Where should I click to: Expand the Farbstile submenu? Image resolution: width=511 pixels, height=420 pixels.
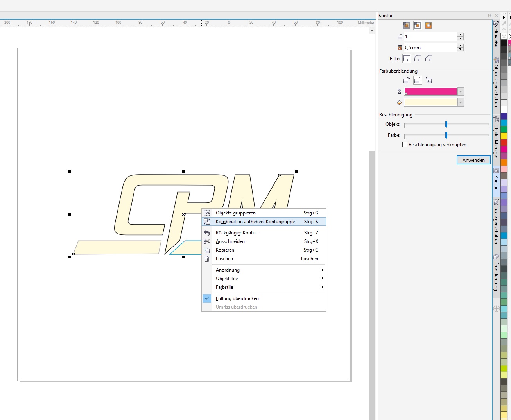(264, 287)
